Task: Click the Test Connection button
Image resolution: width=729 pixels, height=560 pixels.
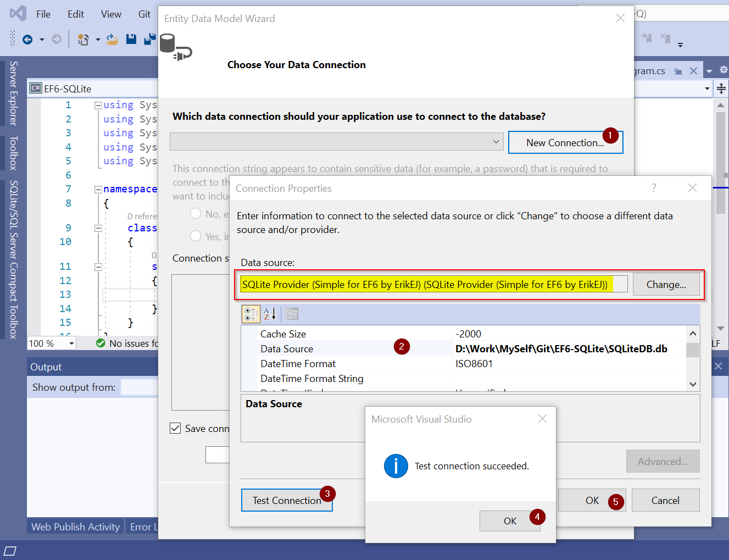Action: click(x=287, y=500)
